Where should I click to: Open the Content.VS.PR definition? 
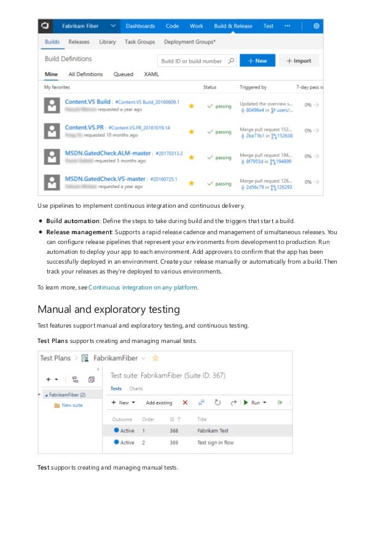[x=84, y=127]
